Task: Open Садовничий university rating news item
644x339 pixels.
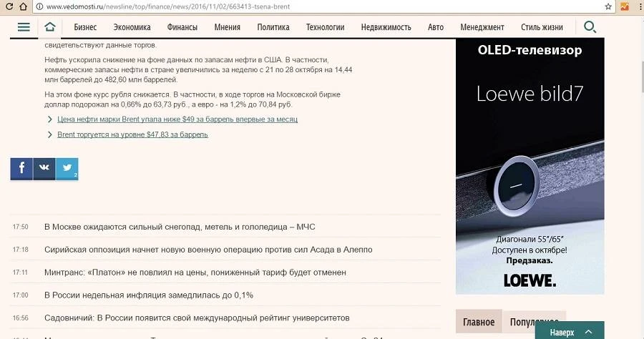Action: (x=197, y=318)
